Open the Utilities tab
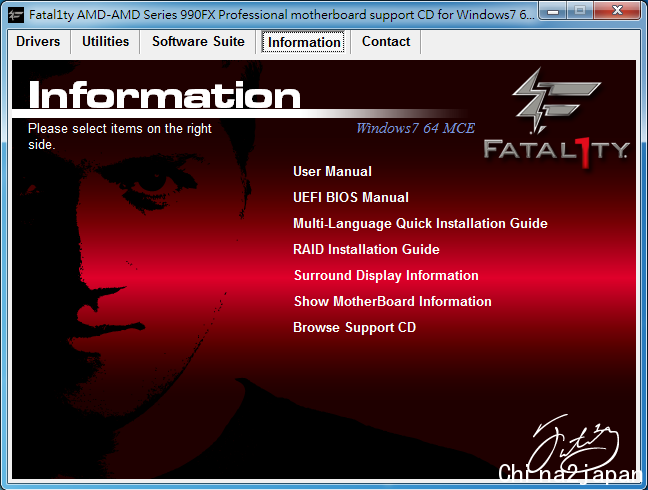 (105, 42)
